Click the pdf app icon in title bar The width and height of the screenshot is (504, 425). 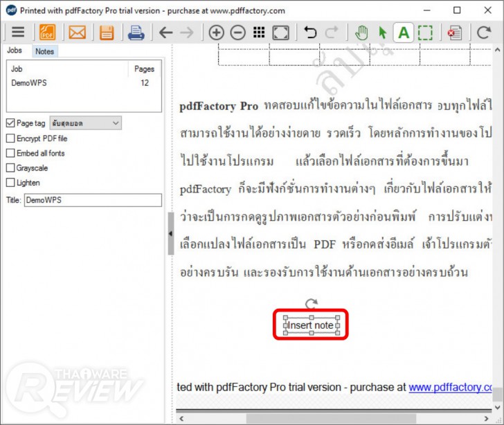(11, 10)
